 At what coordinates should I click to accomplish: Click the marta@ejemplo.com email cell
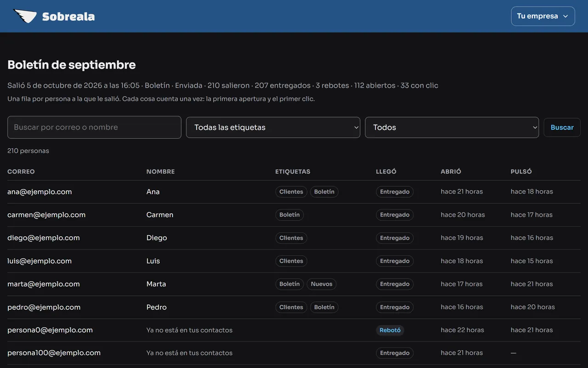(x=44, y=284)
